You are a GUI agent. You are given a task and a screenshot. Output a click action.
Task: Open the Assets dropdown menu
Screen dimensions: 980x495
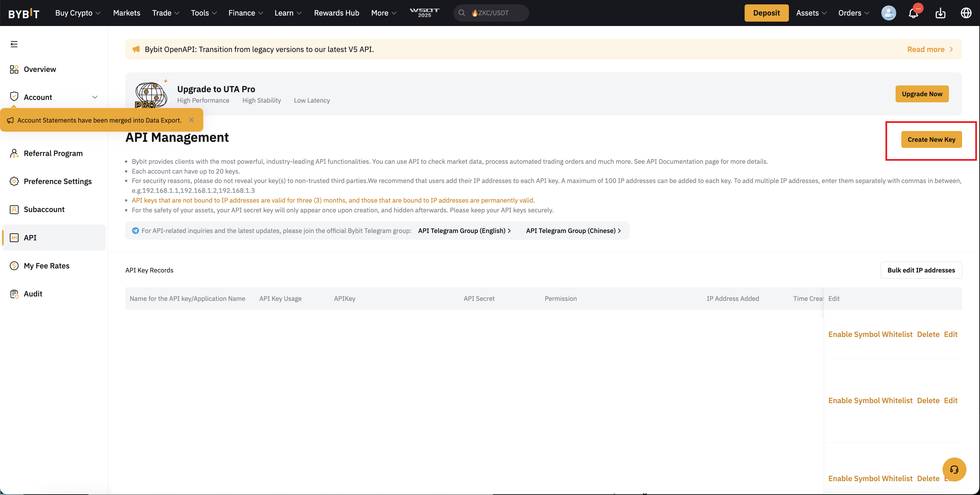[x=811, y=13]
